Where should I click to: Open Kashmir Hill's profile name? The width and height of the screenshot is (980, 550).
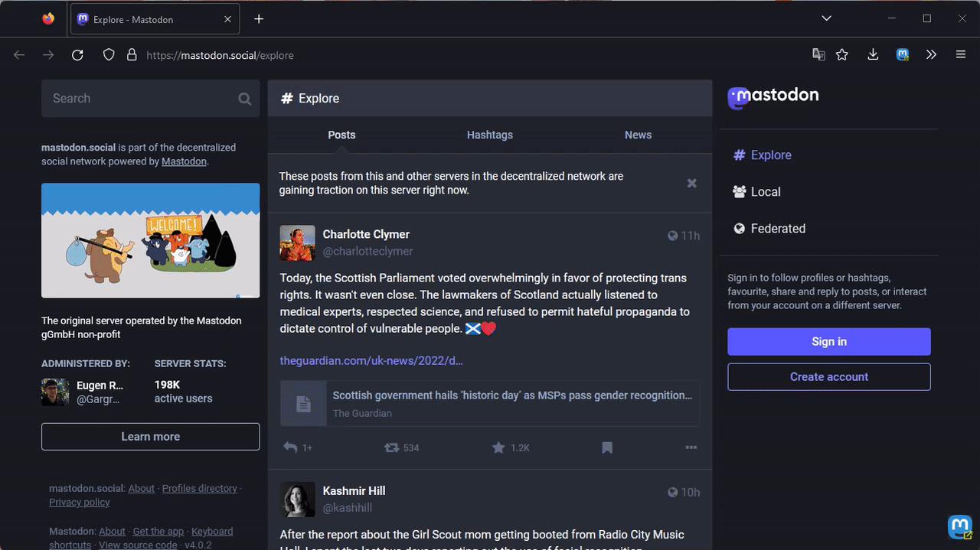coord(354,490)
